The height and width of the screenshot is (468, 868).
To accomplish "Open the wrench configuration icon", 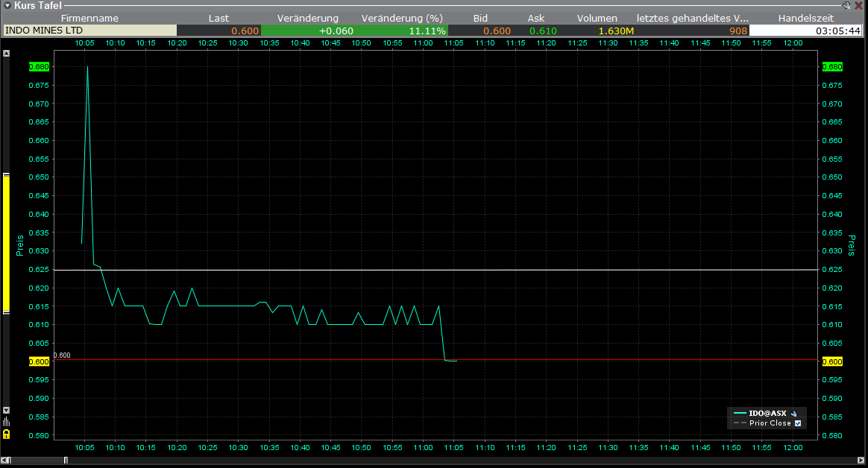I will click(846, 5).
